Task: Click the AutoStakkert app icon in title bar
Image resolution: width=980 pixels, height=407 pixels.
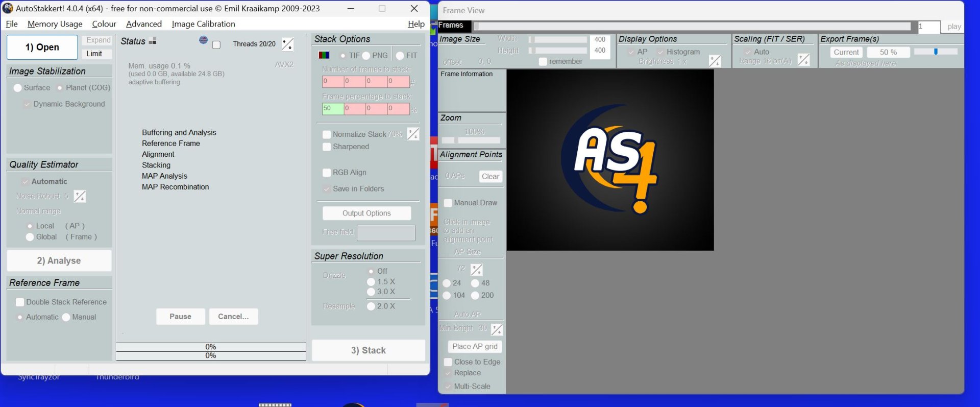Action: pyautogui.click(x=8, y=8)
